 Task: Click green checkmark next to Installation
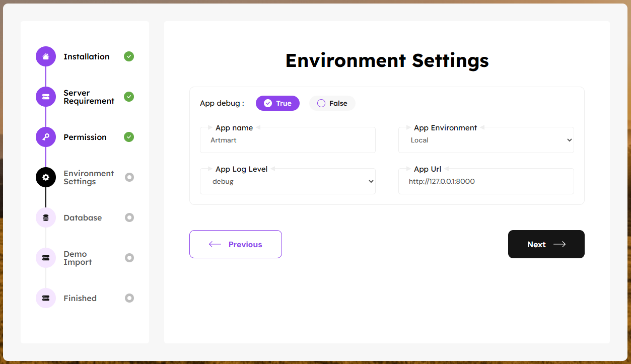pyautogui.click(x=129, y=56)
